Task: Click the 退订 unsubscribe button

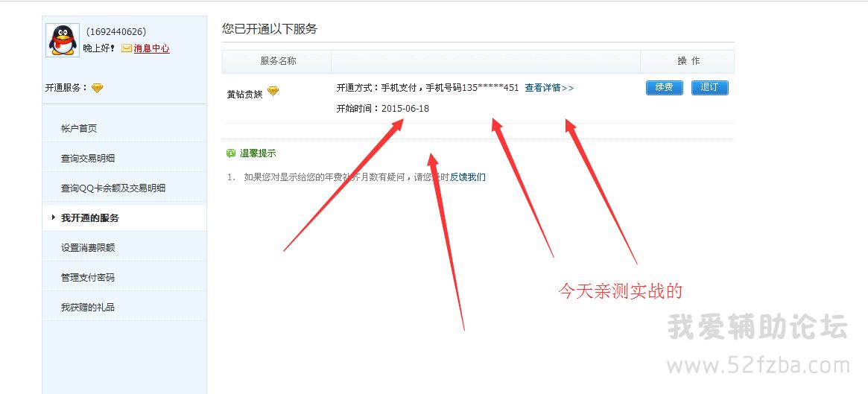Action: (710, 87)
